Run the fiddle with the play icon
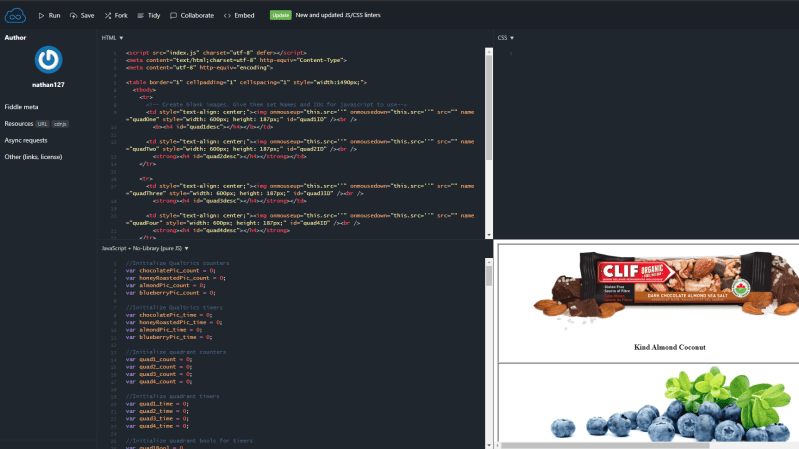 (x=49, y=16)
